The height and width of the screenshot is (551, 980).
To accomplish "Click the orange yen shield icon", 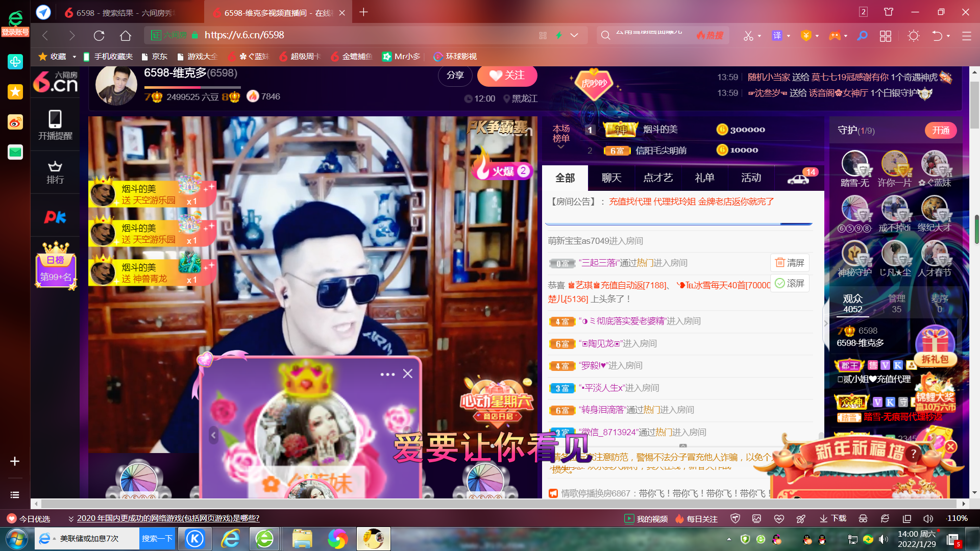I will pyautogui.click(x=806, y=36).
